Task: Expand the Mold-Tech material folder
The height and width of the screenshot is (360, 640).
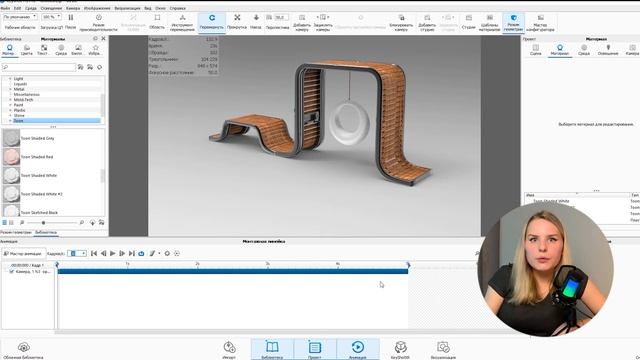Action: [10, 100]
